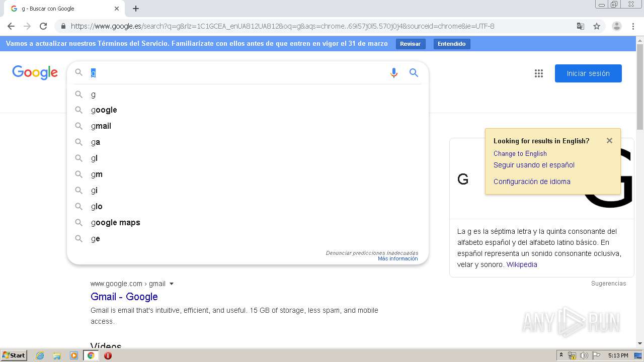This screenshot has height=362, width=644.
Task: Select suggestion 'gmail'
Action: [248, 126]
